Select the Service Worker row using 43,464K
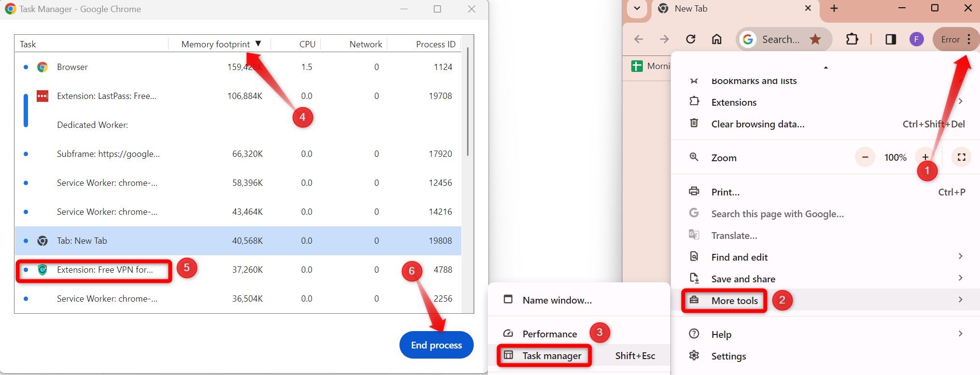The height and width of the screenshot is (375, 980). pos(238,212)
